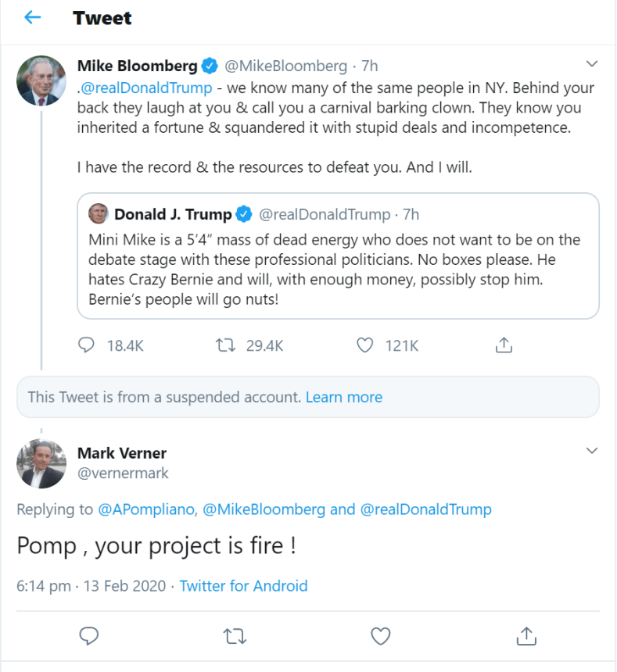Reply to Mark Verner's tweet
Viewport: 617px width, 672px height.
pyautogui.click(x=89, y=636)
